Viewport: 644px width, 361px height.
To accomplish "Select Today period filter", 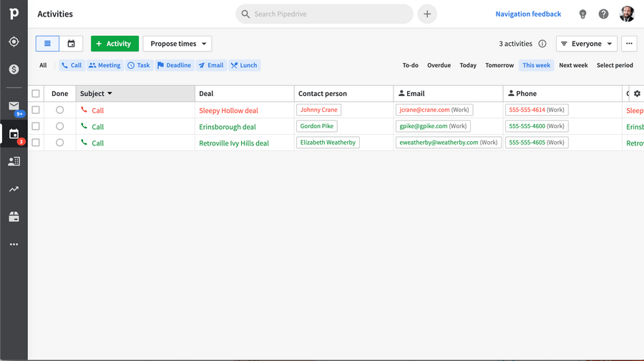I will tap(468, 65).
